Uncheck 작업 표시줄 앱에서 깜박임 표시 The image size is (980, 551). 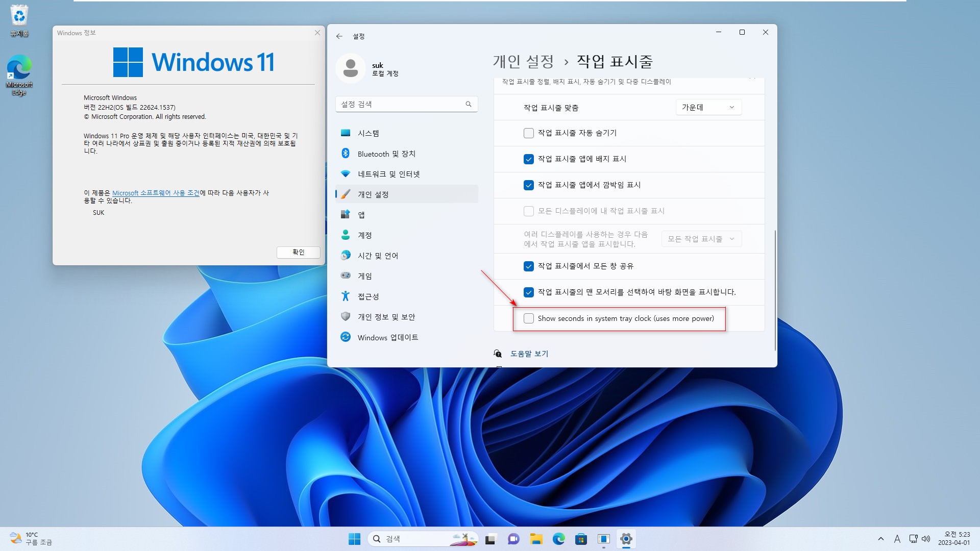click(529, 185)
